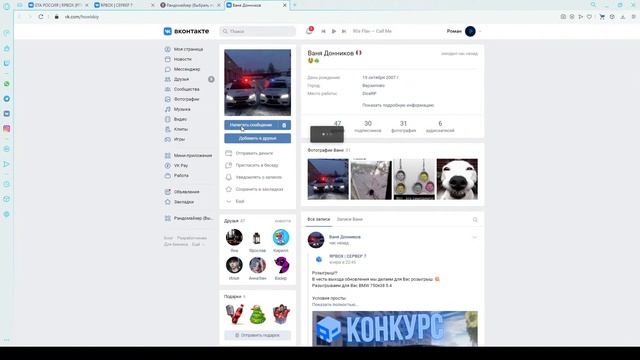Open friend Илья avatar in friends block
640x360 pixels.
tap(234, 265)
